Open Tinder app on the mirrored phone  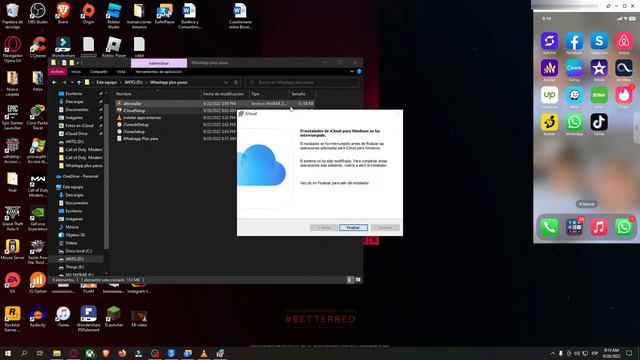(x=624, y=95)
